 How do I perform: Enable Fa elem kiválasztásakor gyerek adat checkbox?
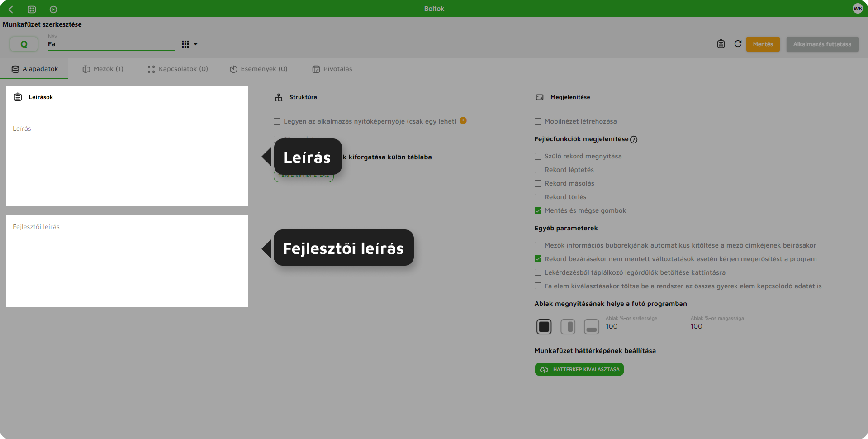(538, 286)
